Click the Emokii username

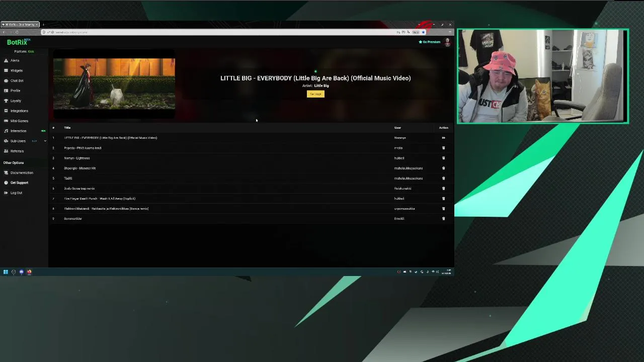[x=399, y=219]
